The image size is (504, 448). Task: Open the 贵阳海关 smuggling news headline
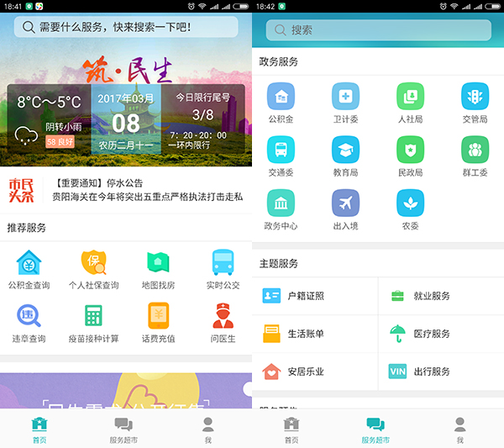[x=148, y=197]
